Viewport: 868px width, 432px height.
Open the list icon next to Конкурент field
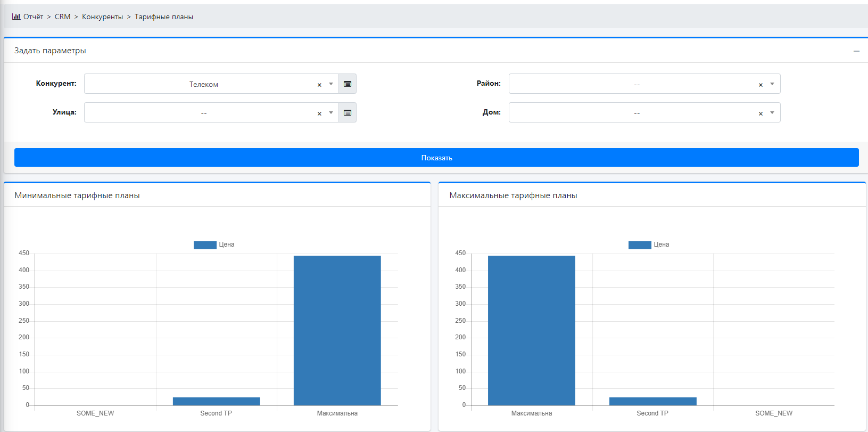[x=348, y=84]
